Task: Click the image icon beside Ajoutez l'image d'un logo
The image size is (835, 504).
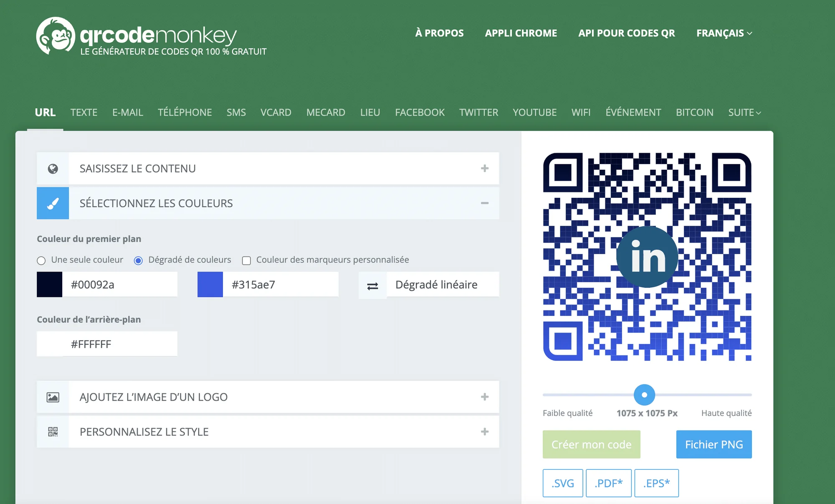Action: [x=53, y=397]
